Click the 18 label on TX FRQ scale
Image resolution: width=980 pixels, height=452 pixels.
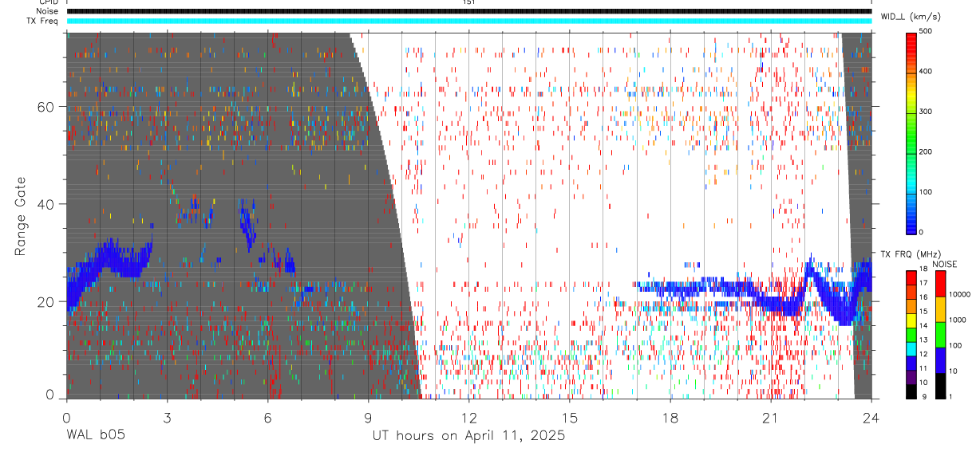(x=924, y=271)
